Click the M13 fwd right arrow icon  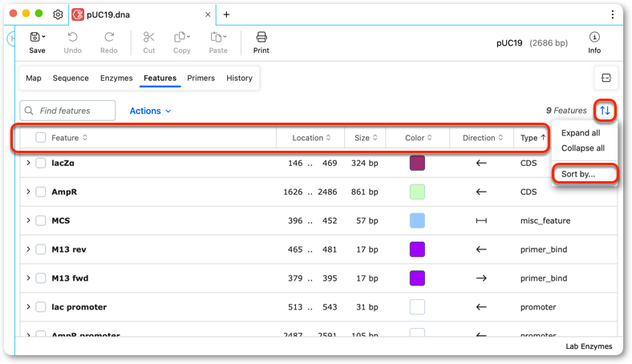click(481, 278)
